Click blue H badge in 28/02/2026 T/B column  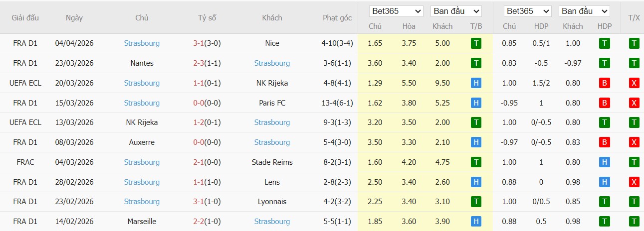coord(476,182)
